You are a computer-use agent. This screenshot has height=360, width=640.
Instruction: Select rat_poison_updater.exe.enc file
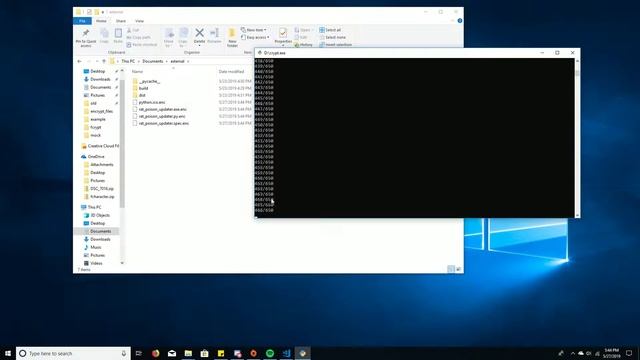162,109
